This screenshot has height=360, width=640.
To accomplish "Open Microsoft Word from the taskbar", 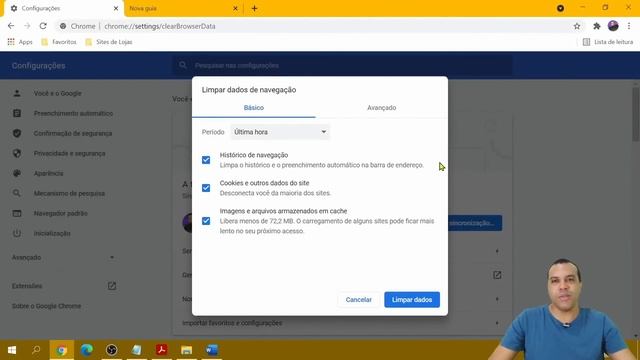I will click(211, 350).
